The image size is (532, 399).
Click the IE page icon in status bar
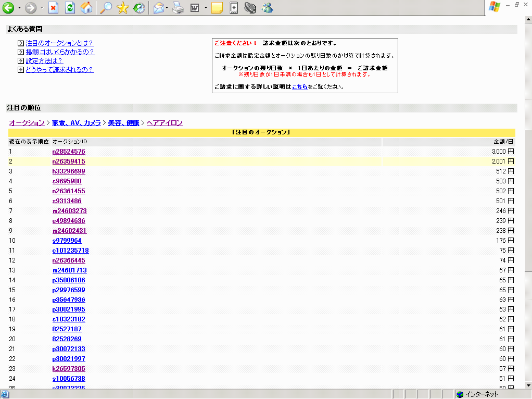tap(5, 394)
